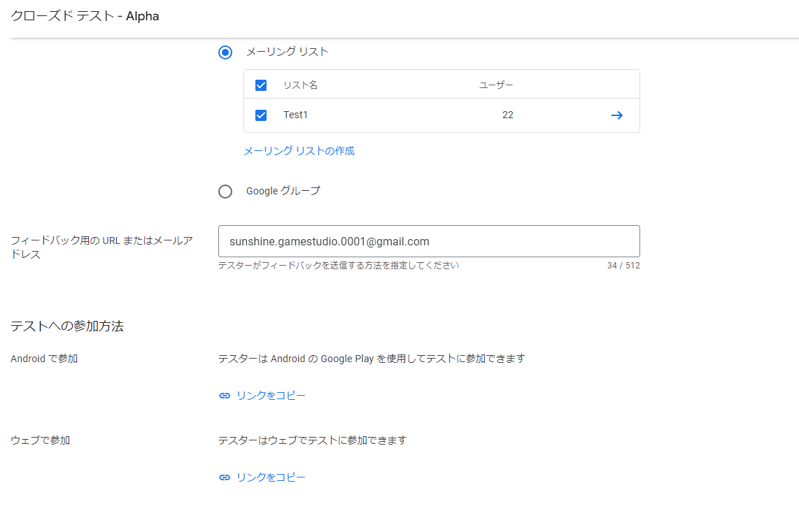Screen dimensions: 799x532
Task: Open メーリング リストの作成
Action: 297,150
